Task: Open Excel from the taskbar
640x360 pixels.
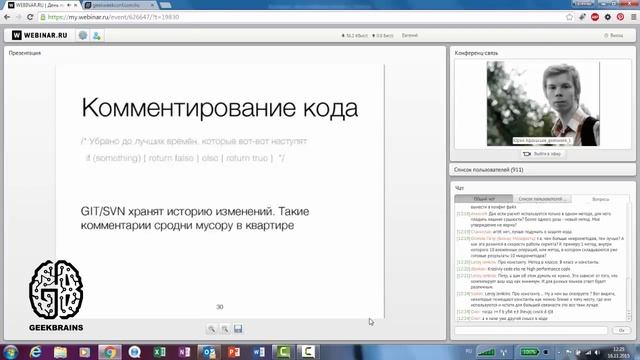Action: coord(159,352)
